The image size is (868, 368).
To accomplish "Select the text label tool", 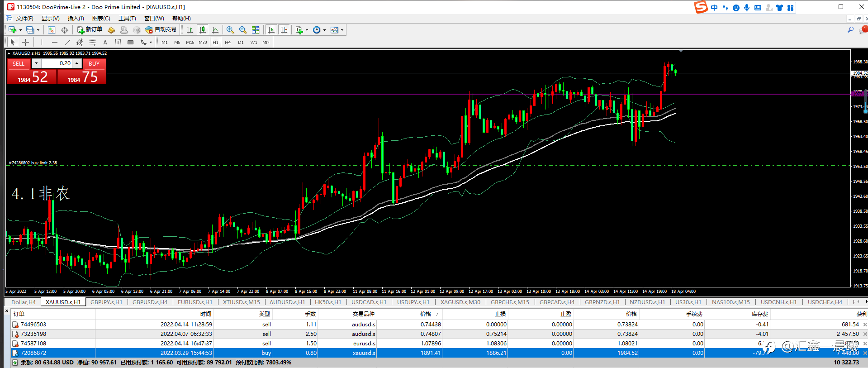I will pos(118,42).
